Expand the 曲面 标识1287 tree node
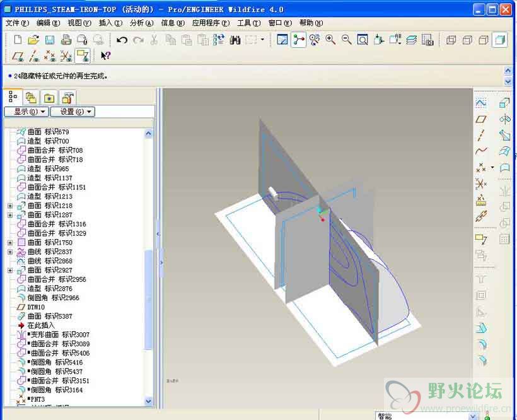 tap(10, 215)
